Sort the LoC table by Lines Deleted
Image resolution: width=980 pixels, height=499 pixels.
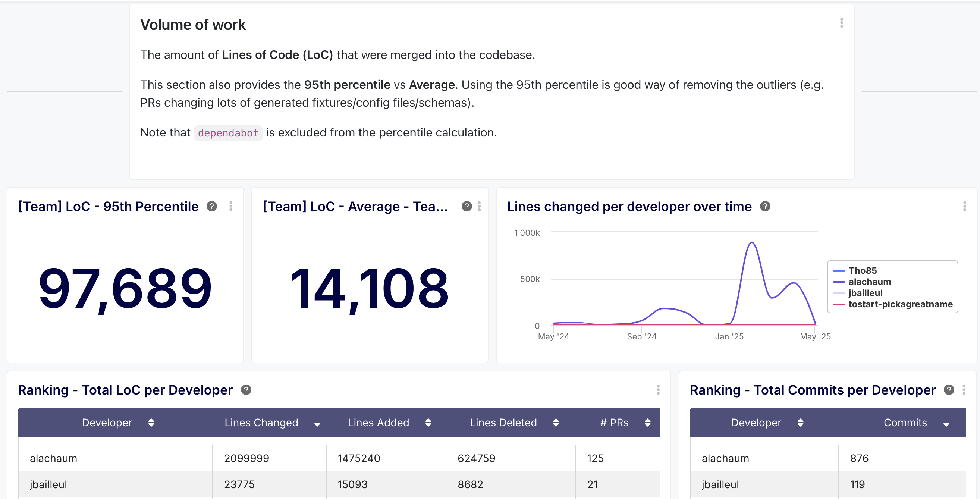tap(555, 423)
